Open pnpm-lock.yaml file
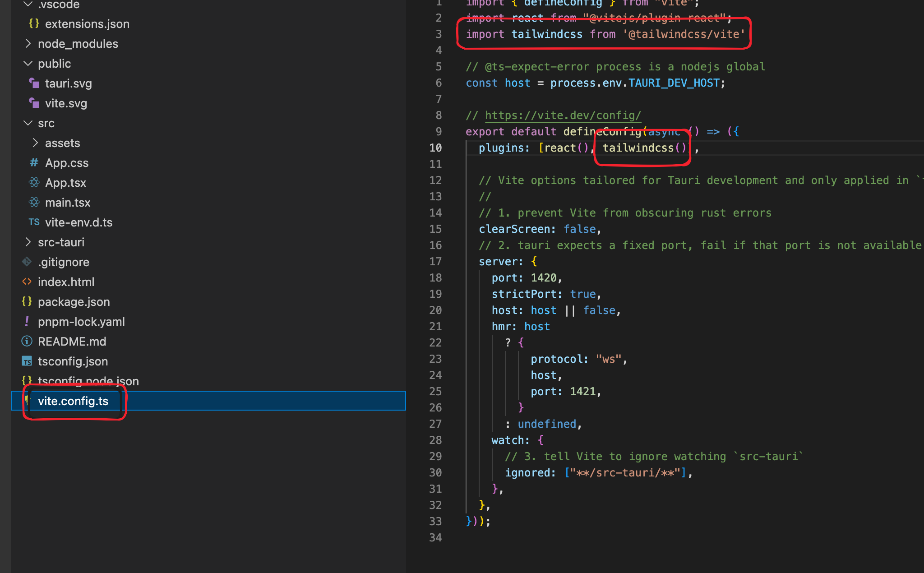This screenshot has width=924, height=573. 81,321
